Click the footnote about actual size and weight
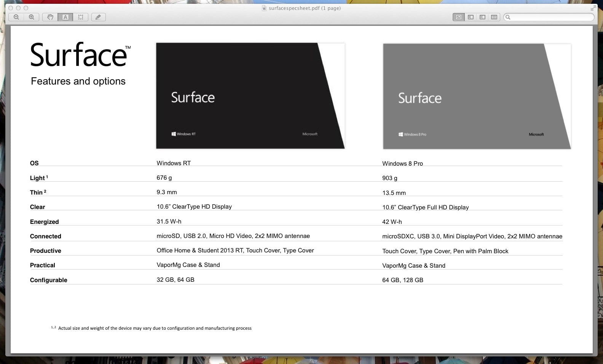The image size is (603, 364). [151, 328]
